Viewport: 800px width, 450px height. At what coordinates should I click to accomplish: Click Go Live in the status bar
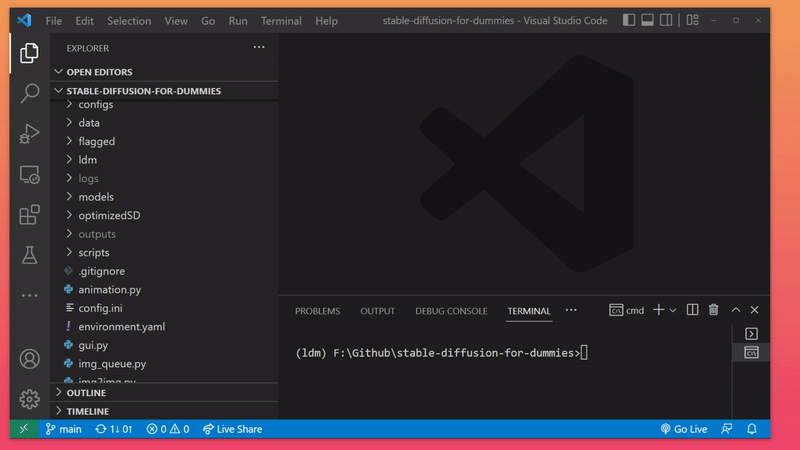click(684, 429)
